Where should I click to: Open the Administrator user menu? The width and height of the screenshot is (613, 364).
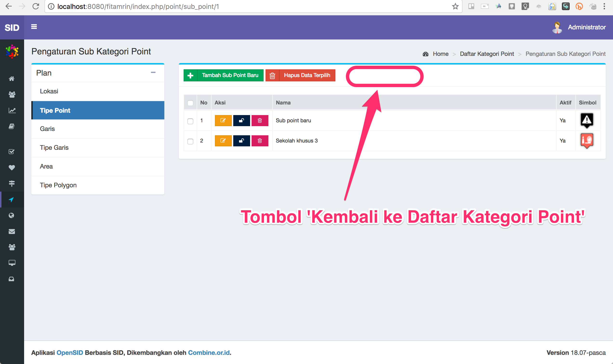click(x=587, y=27)
